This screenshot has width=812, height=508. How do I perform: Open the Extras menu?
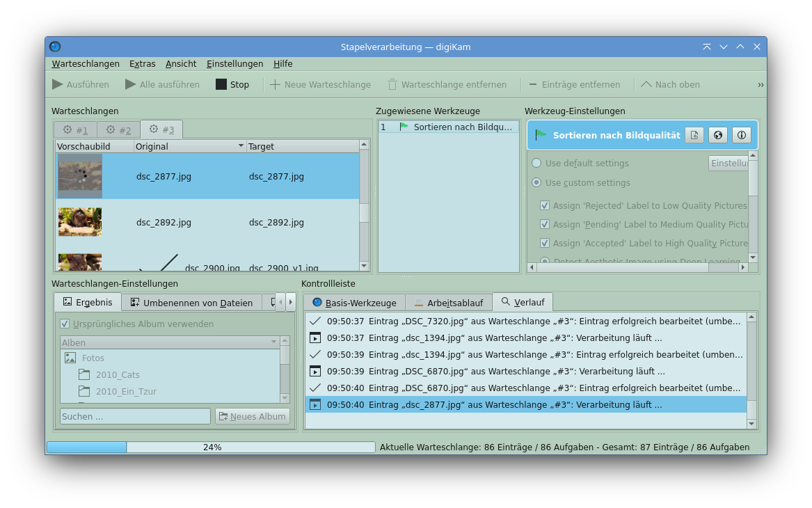pyautogui.click(x=143, y=64)
